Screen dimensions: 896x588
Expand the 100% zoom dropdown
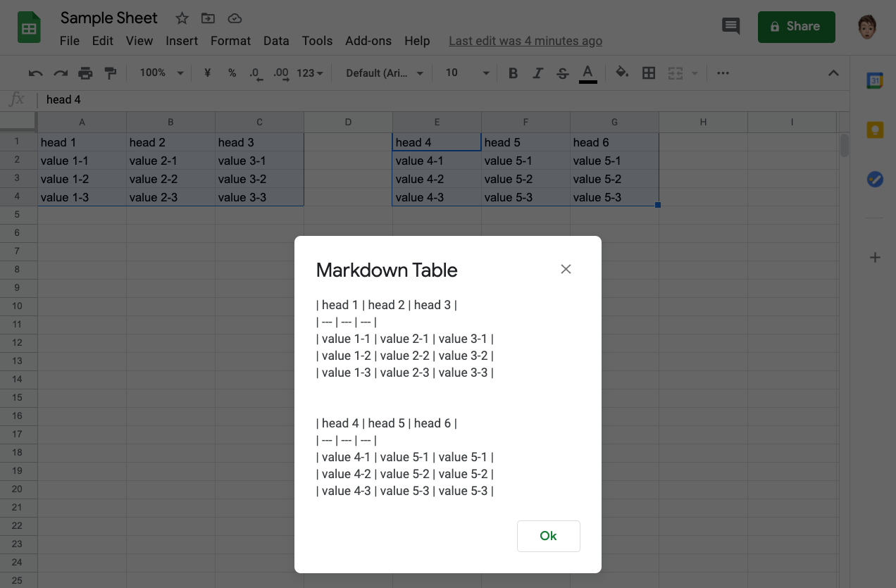pyautogui.click(x=161, y=73)
